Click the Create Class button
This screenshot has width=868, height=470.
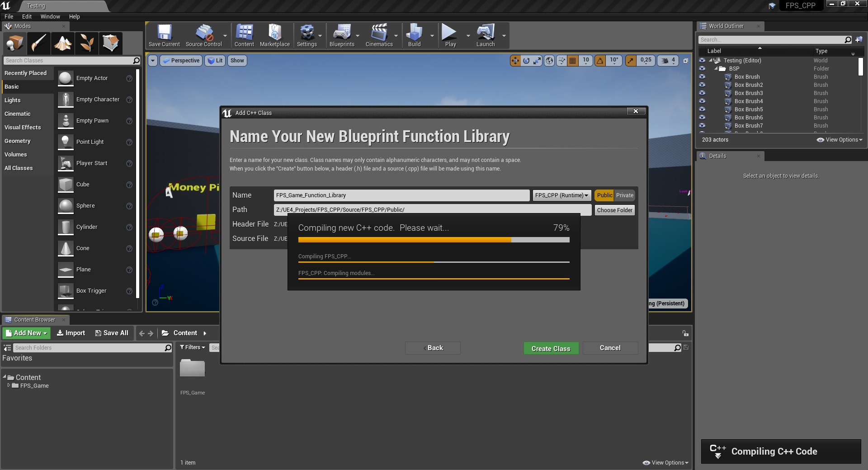tap(551, 348)
